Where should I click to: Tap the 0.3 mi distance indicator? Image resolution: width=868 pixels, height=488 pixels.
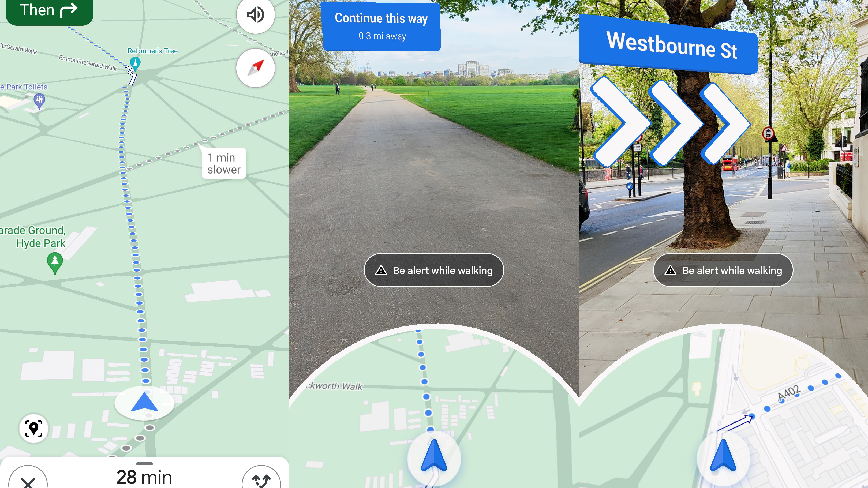point(381,36)
